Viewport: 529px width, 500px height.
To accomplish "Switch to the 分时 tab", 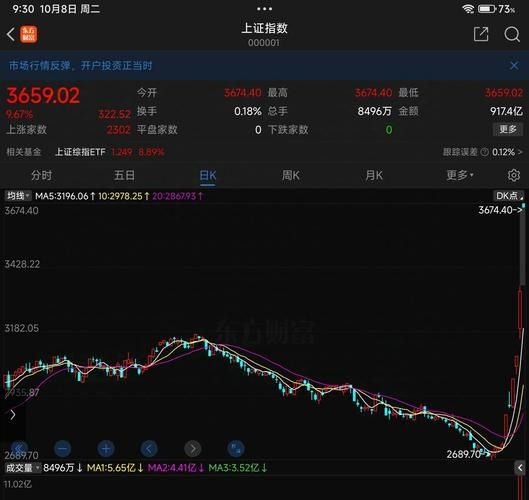I will coord(41,175).
